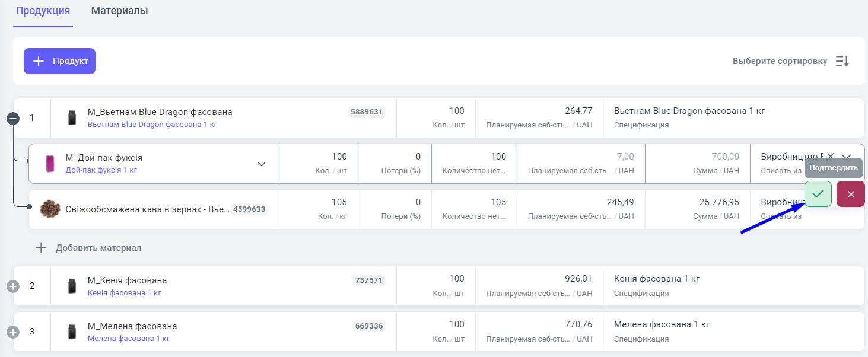This screenshot has width=868, height=357.
Task: Cancel the edit with red X button
Action: pos(850,194)
